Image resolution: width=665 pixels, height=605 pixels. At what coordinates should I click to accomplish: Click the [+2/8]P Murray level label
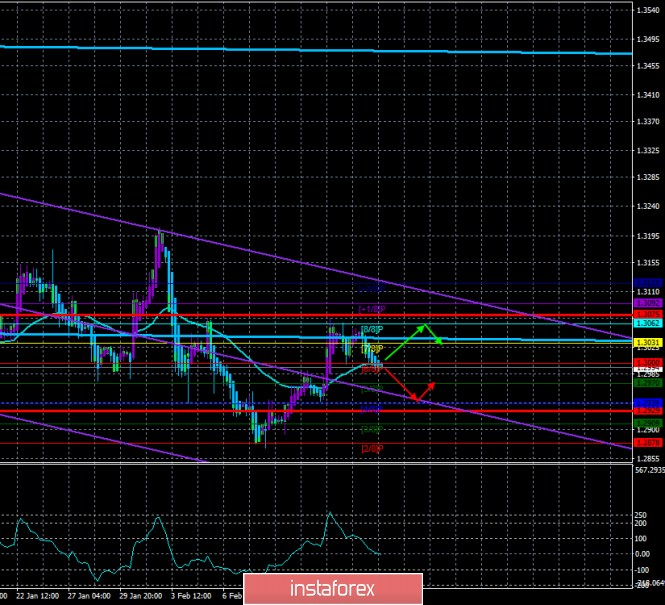coord(372,289)
